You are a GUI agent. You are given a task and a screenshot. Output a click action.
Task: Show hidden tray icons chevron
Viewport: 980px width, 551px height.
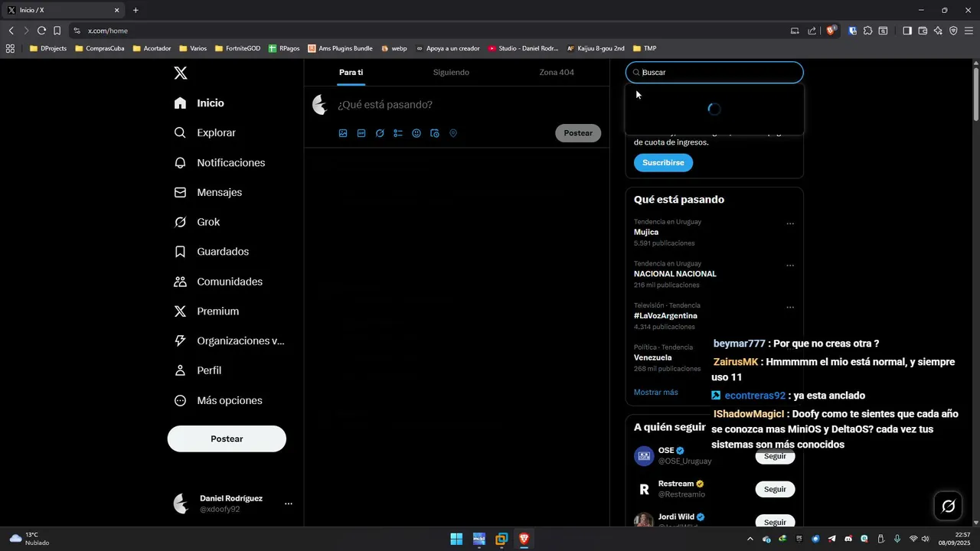click(x=750, y=539)
